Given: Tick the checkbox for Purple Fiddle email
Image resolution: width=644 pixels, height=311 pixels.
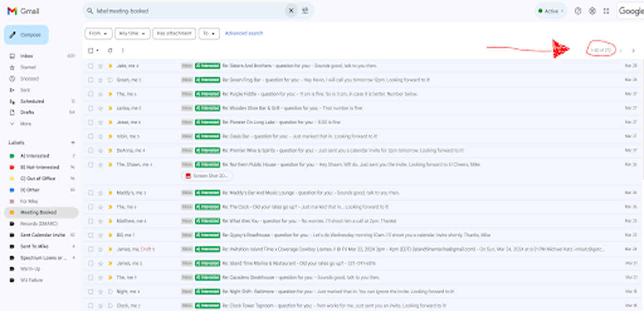Looking at the screenshot, I should 91,94.
